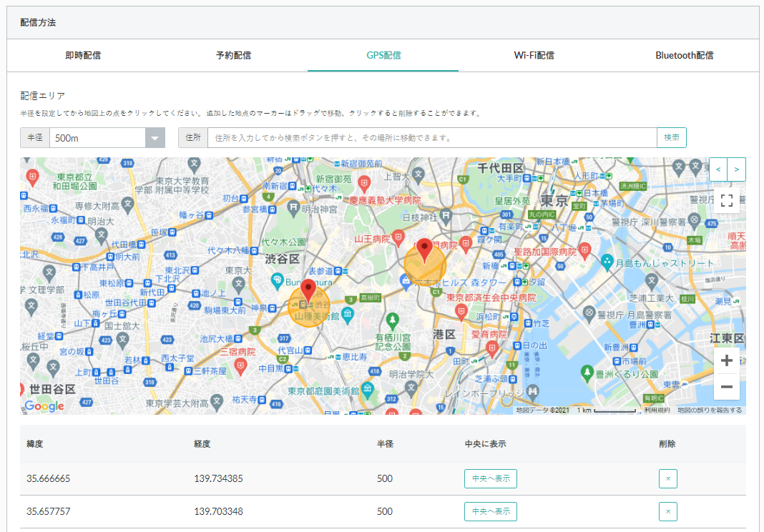The image size is (764, 532).
Task: Open the Bluetooth配信 tab
Action: (684, 56)
